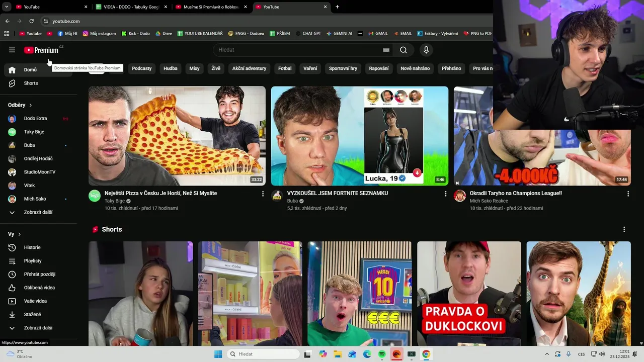Switch to the Musíme Si Promluvit o Roblox tab
The height and width of the screenshot is (362, 644).
[211, 7]
